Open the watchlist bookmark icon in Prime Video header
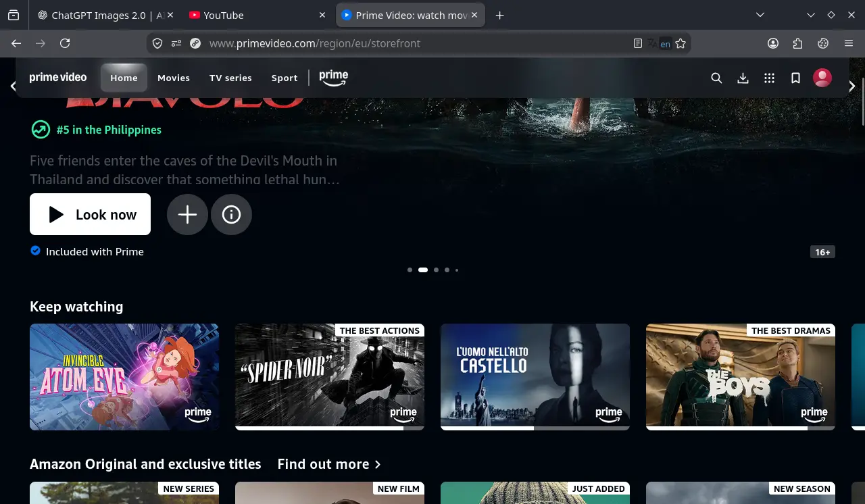865x504 pixels. 795,78
